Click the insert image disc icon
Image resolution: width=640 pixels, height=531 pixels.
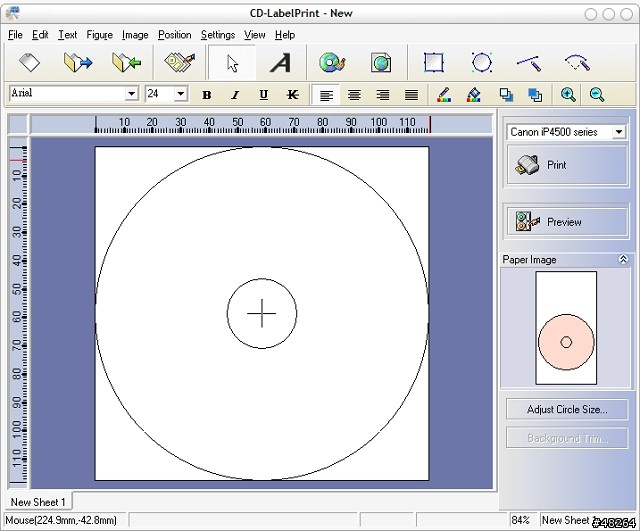(x=332, y=63)
